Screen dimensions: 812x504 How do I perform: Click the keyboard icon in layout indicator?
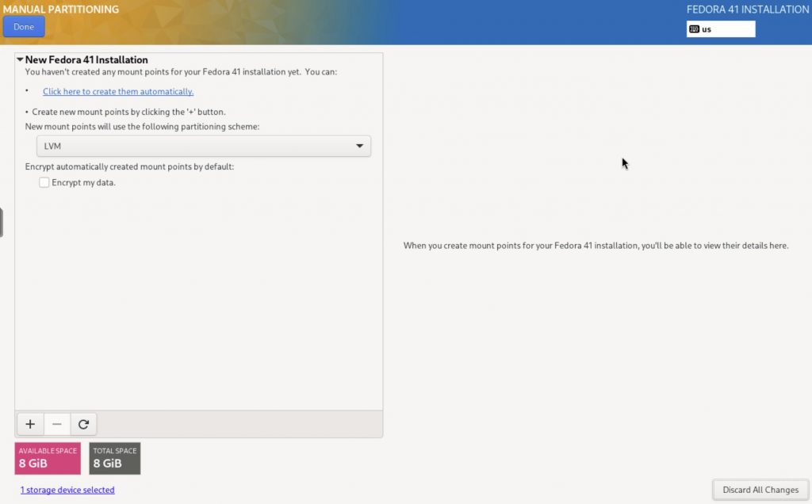click(x=695, y=29)
